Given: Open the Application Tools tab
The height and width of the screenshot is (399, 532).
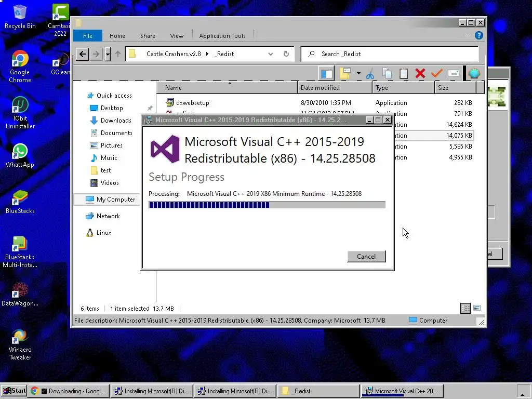Looking at the screenshot, I should click(x=222, y=36).
